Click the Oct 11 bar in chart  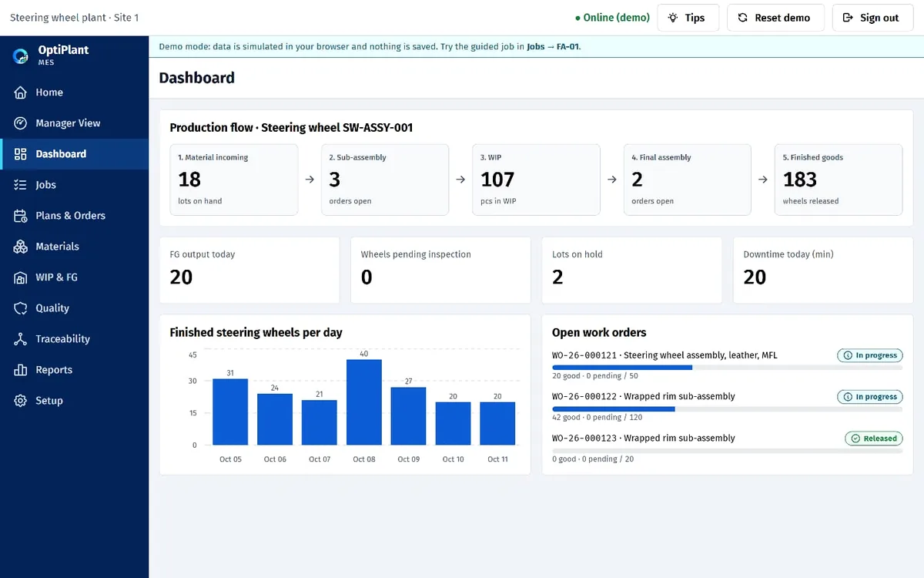(497, 423)
